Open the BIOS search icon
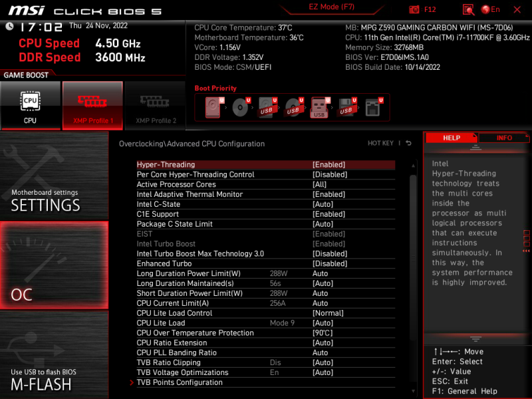532x399 pixels. point(468,9)
